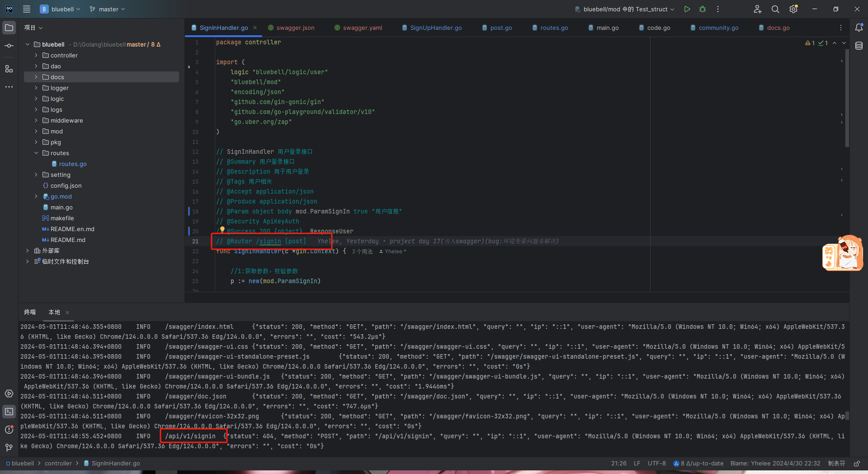Click the editor vertical scrollbar
The height and width of the screenshot is (474, 868).
click(847, 98)
